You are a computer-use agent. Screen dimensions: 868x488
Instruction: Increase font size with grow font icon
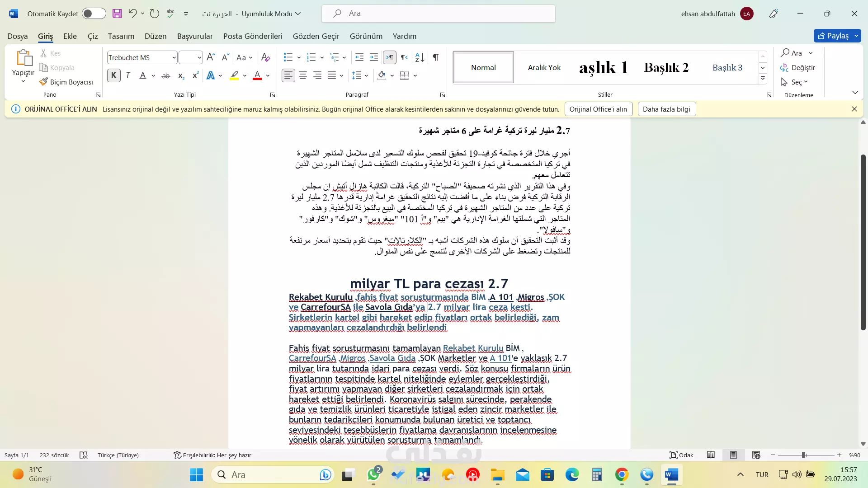pos(211,57)
